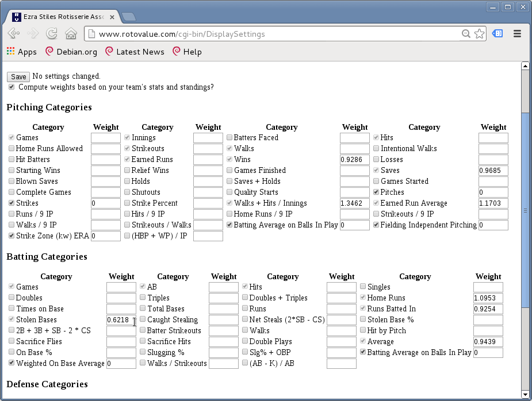The width and height of the screenshot is (532, 401).
Task: Check the Holds pitching checkbox
Action: tap(127, 181)
